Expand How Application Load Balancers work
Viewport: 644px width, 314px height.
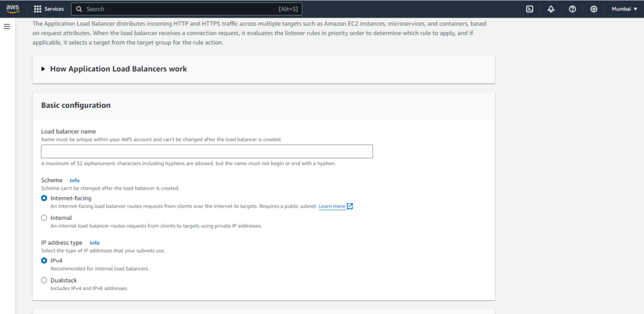point(43,69)
